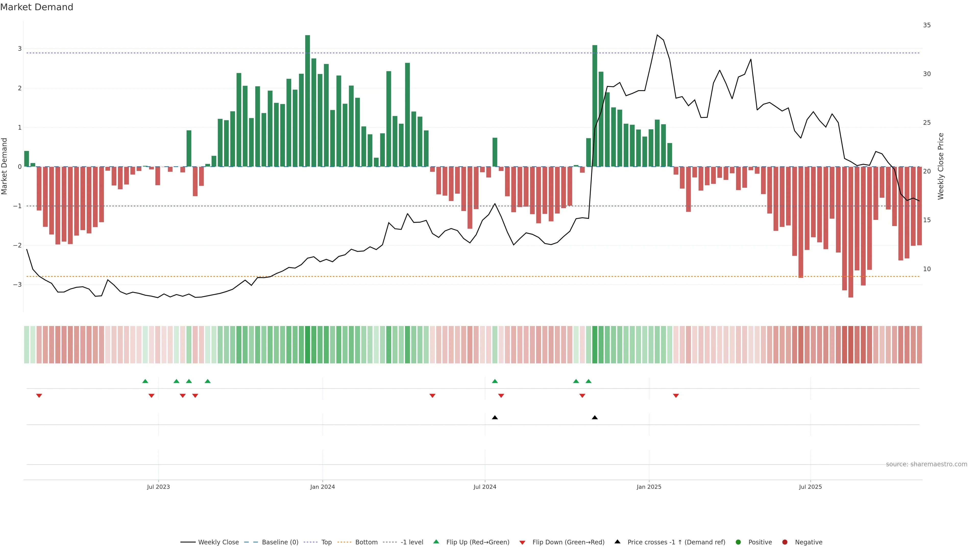Click the first red flip-down marker at far left
Image resolution: width=980 pixels, height=551 pixels.
39,396
